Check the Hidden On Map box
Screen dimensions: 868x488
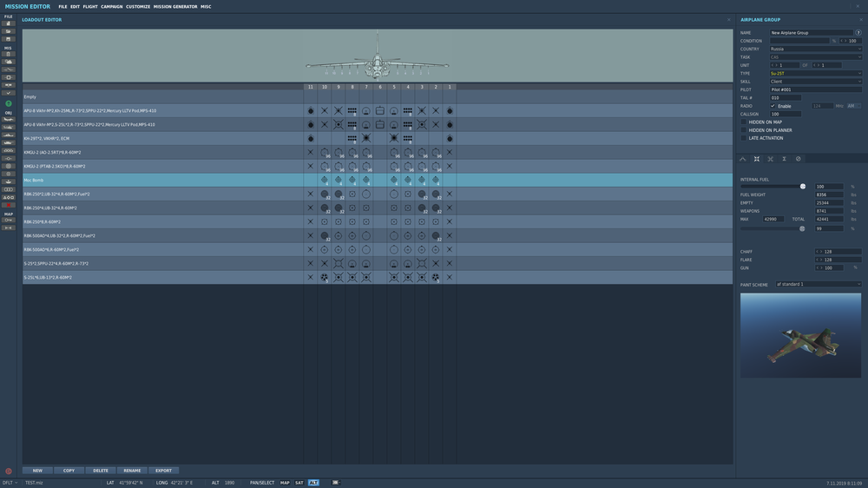point(744,122)
